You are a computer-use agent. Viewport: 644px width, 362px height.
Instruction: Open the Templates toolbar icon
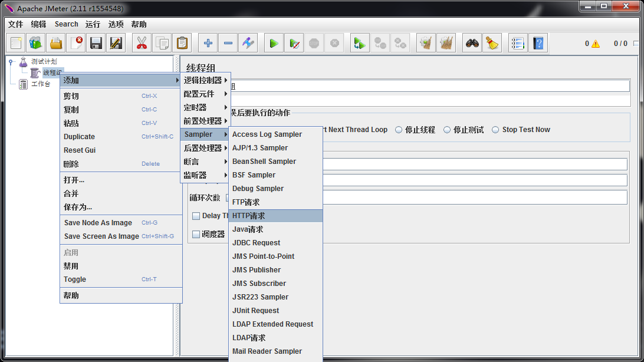click(36, 43)
